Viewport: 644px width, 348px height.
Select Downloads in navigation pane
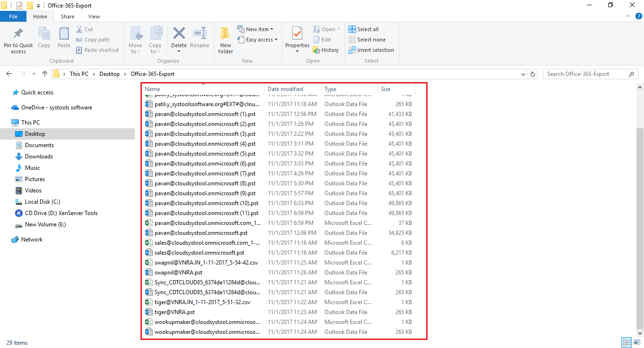click(39, 157)
